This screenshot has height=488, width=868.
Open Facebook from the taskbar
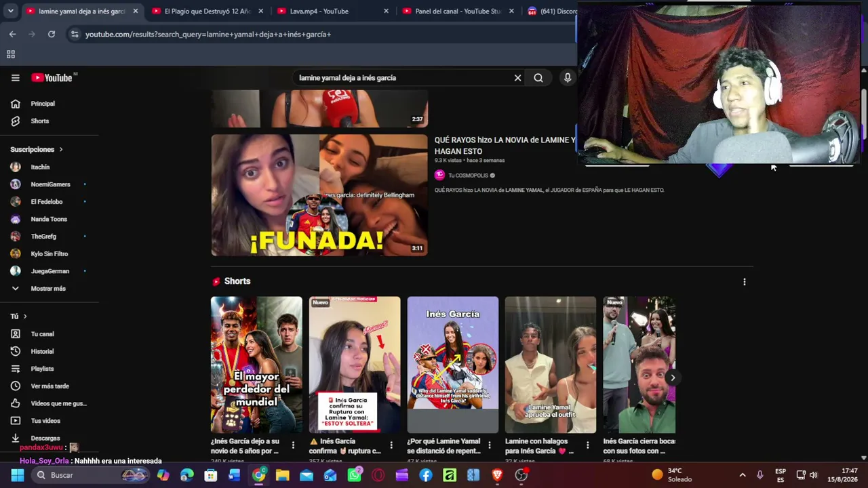coord(426,475)
